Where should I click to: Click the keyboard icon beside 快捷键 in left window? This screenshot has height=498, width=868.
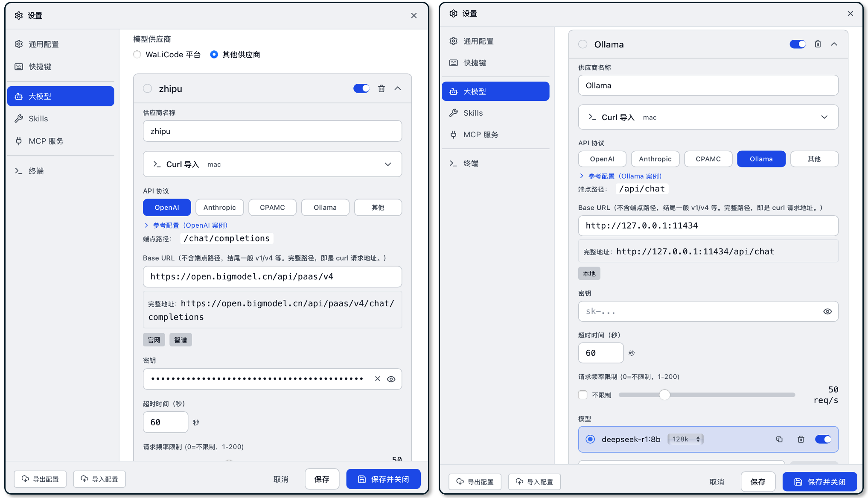pyautogui.click(x=19, y=67)
